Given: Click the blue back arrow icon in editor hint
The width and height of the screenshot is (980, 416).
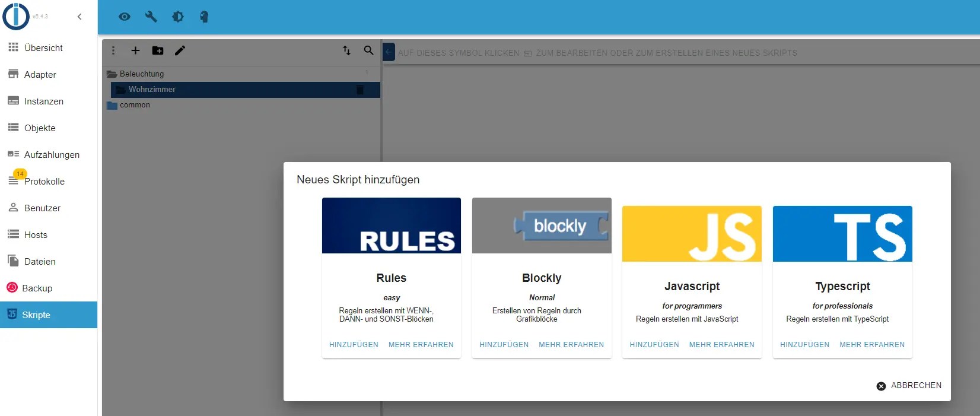Looking at the screenshot, I should tap(389, 52).
